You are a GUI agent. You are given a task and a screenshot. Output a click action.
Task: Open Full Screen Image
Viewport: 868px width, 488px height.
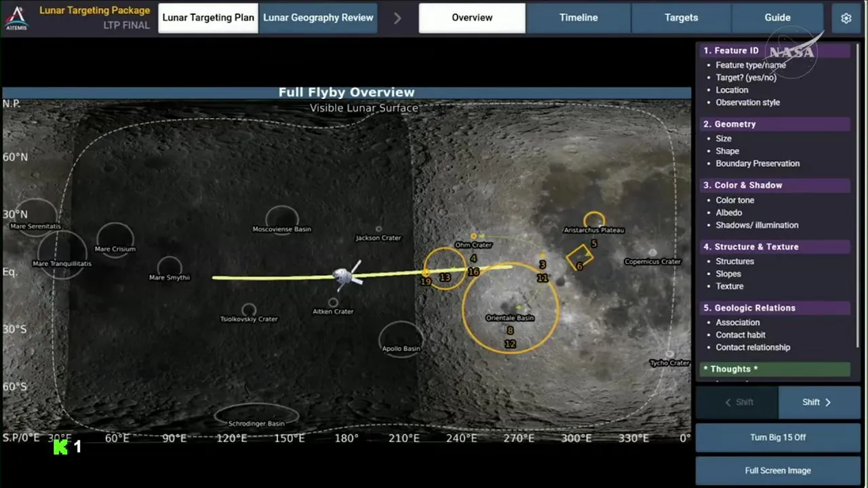pos(778,470)
